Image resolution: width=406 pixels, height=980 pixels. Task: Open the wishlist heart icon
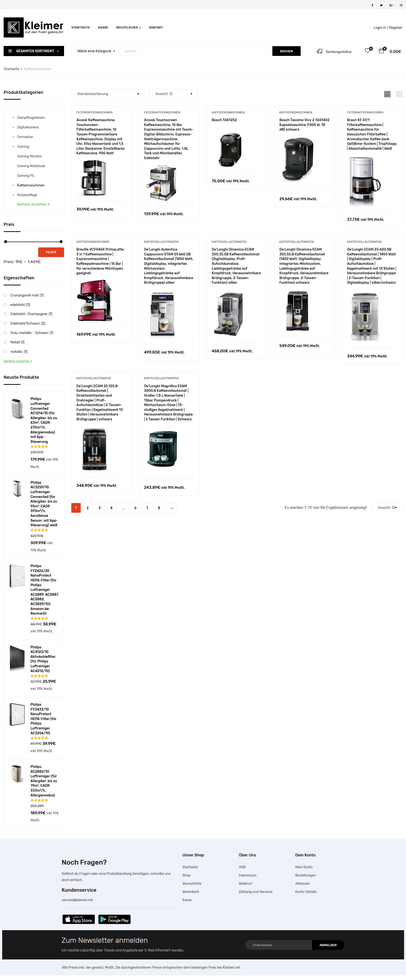(368, 51)
